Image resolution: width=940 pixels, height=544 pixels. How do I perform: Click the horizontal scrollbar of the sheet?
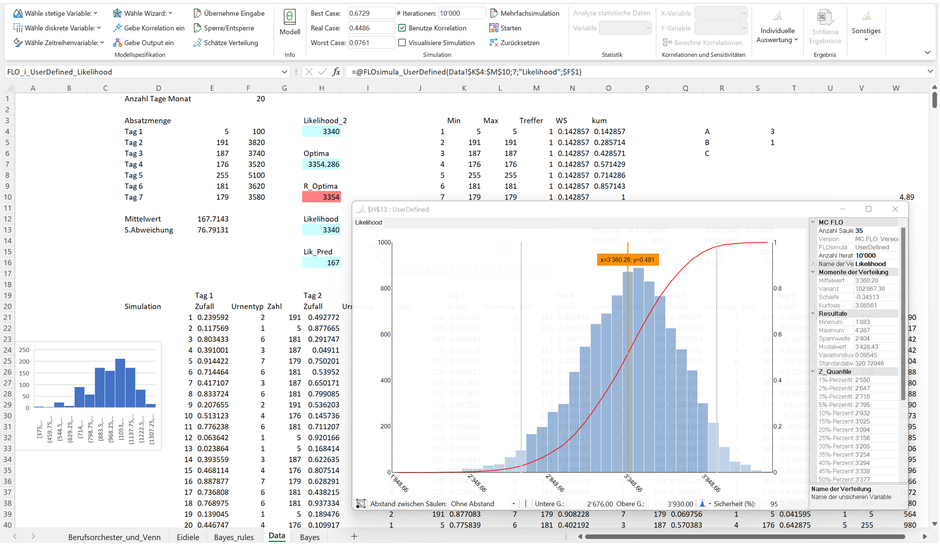coord(745,536)
